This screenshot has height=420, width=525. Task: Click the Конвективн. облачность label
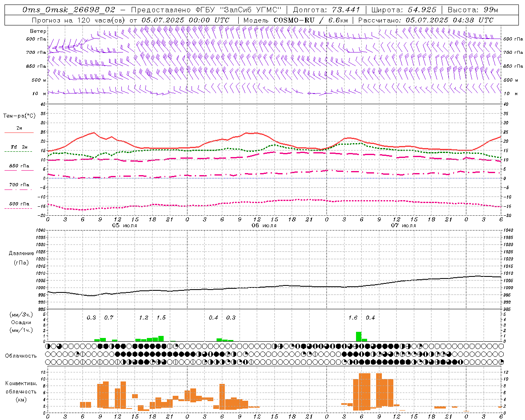tap(21, 387)
